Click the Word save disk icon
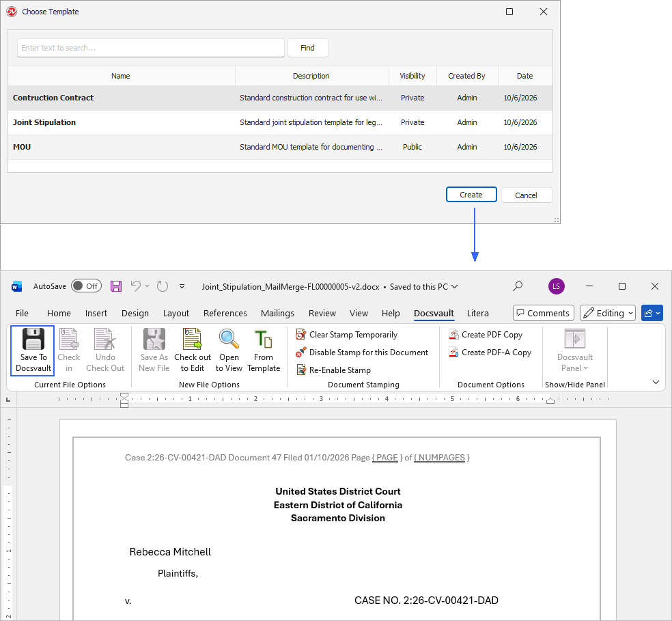 pos(116,286)
